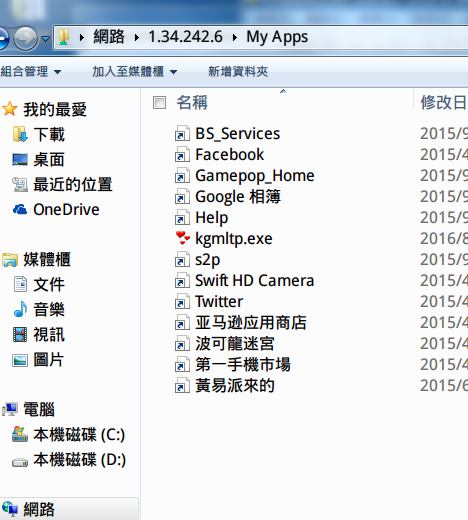Image resolution: width=468 pixels, height=520 pixels.
Task: Click the Facebook shortcut icon
Action: pyautogui.click(x=182, y=155)
